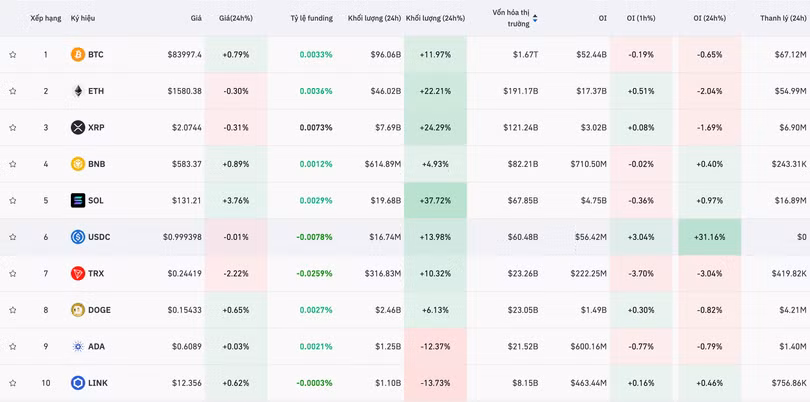The width and height of the screenshot is (810, 402).
Task: Sort by the Giá column header
Action: tap(196, 18)
